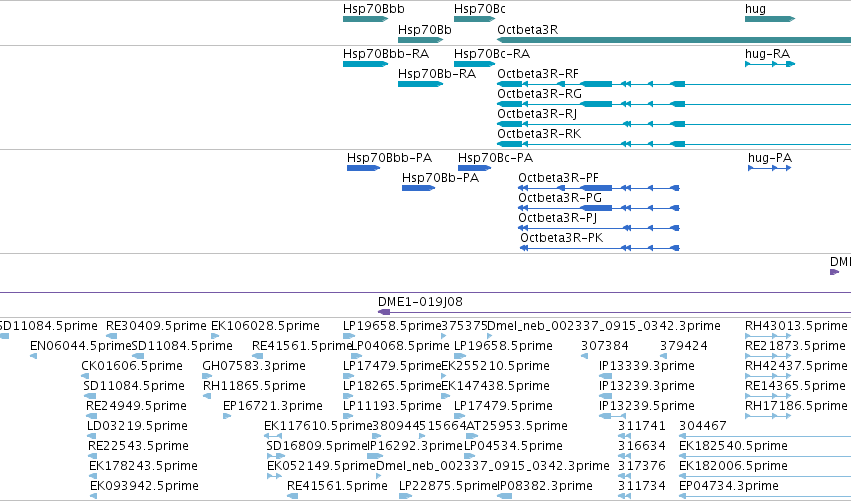Viewport: 851px width, 501px height.
Task: Open the LP22875.5prime EST label
Action: point(448,486)
